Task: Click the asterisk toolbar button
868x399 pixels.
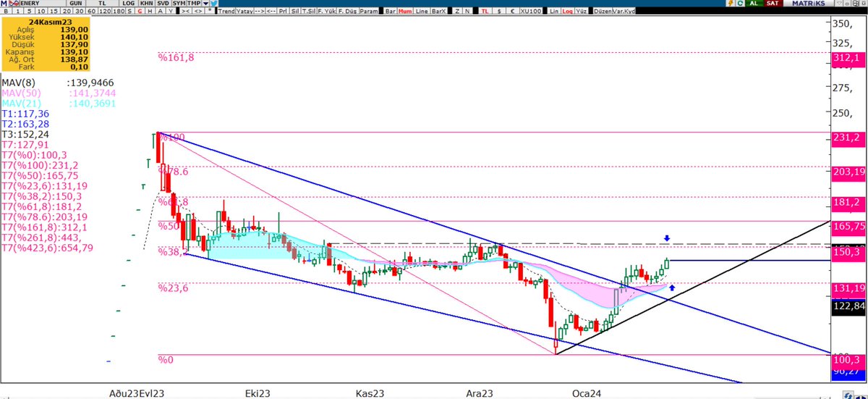Action: click(210, 12)
